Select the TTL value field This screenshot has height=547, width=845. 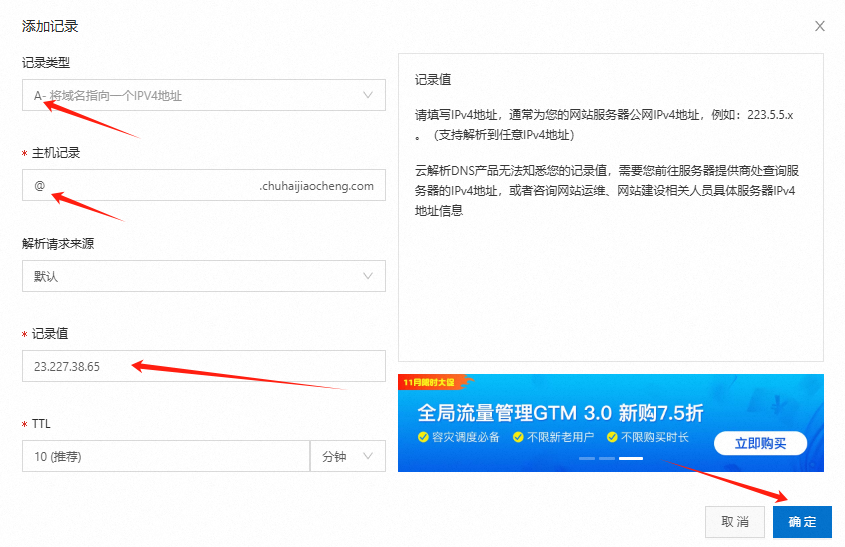165,456
